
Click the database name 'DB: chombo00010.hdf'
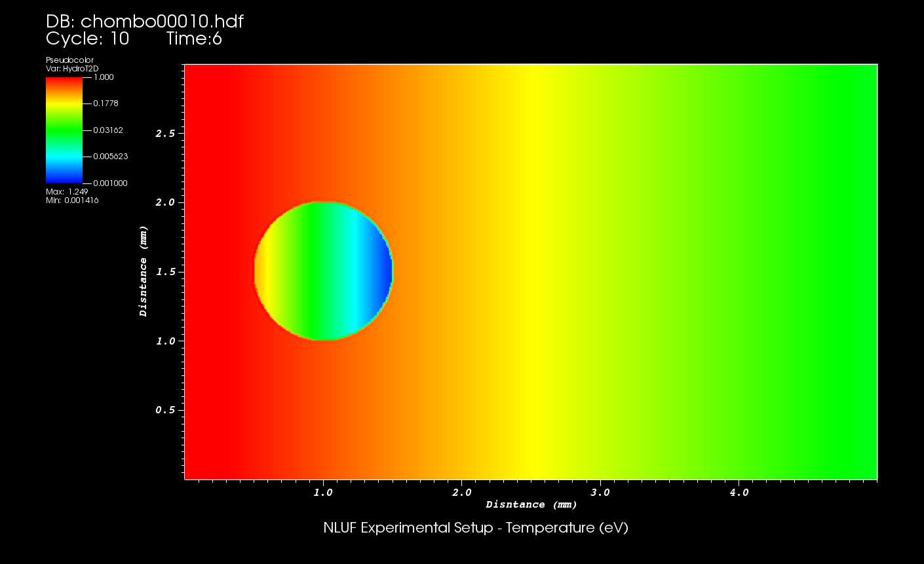click(x=145, y=22)
